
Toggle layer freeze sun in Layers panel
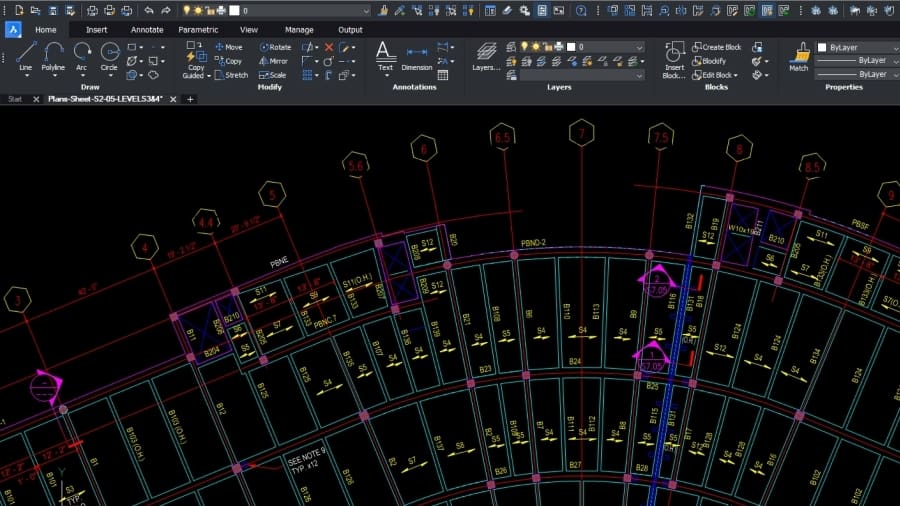[536, 46]
